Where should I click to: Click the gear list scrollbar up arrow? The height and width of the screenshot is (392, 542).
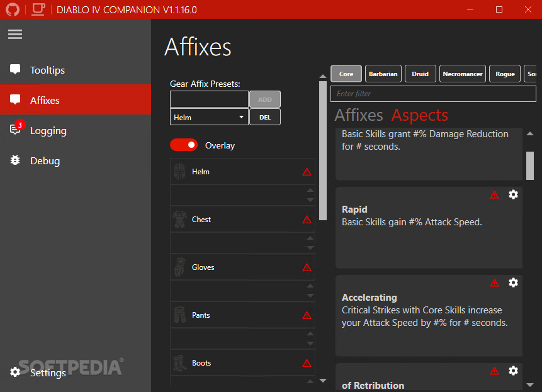(x=323, y=76)
